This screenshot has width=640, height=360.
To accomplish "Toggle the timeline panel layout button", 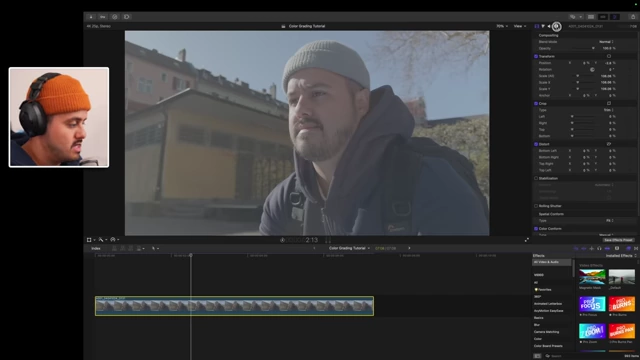I will [602, 17].
